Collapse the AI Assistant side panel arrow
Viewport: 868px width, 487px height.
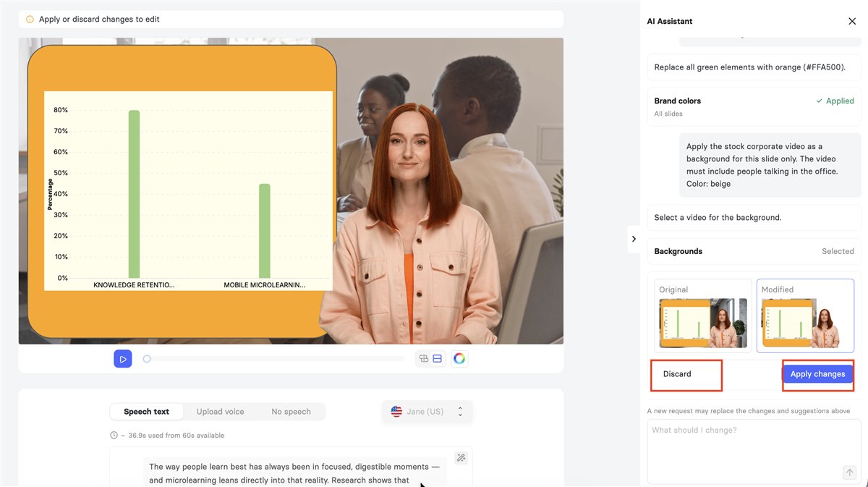click(634, 239)
